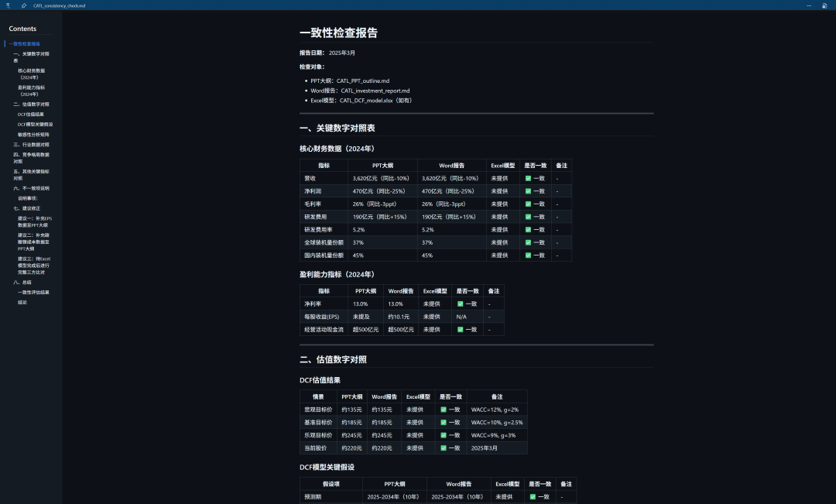
Task: Open the '...' options menu in the title bar
Action: 808,5
